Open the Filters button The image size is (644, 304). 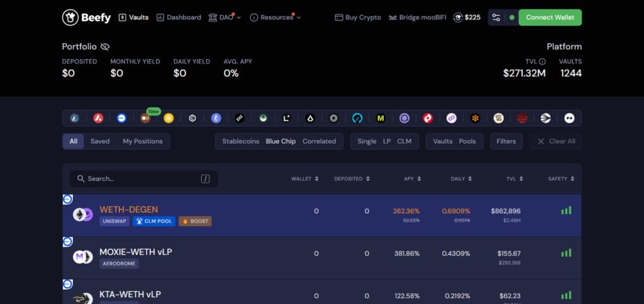pos(506,141)
